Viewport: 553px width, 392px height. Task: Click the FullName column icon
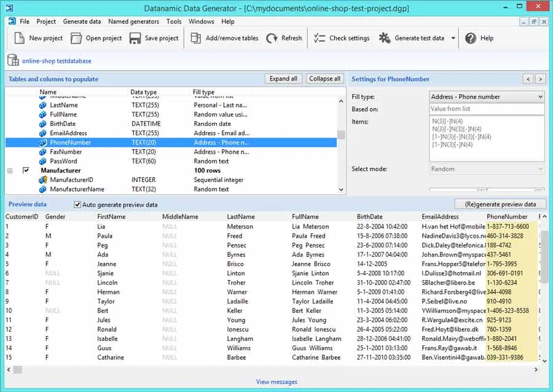coord(42,114)
